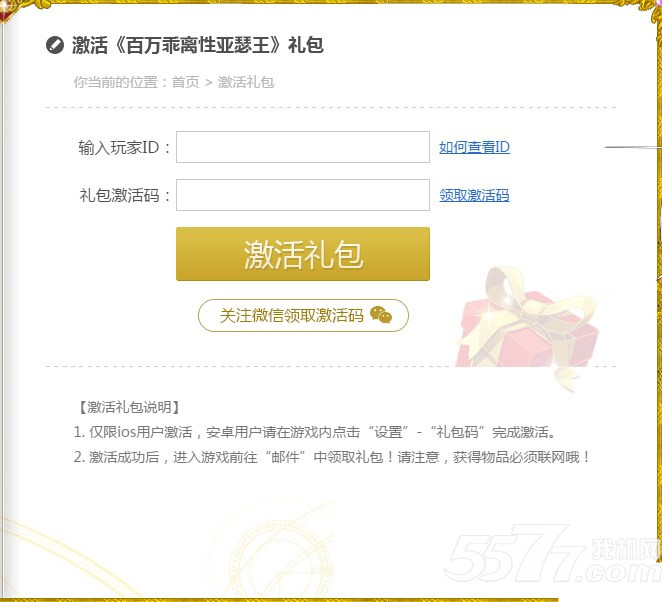Go to 首页 in the breadcrumb
This screenshot has width=662, height=602.
click(x=185, y=82)
